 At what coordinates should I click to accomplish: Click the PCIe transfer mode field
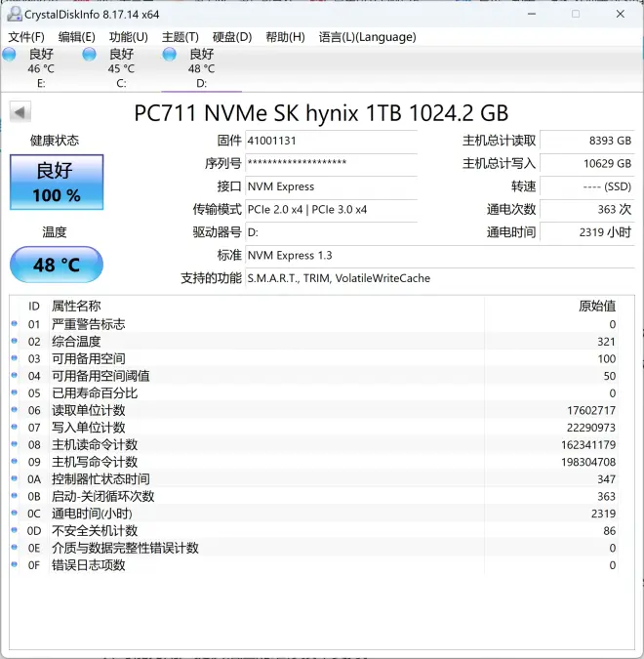(331, 209)
